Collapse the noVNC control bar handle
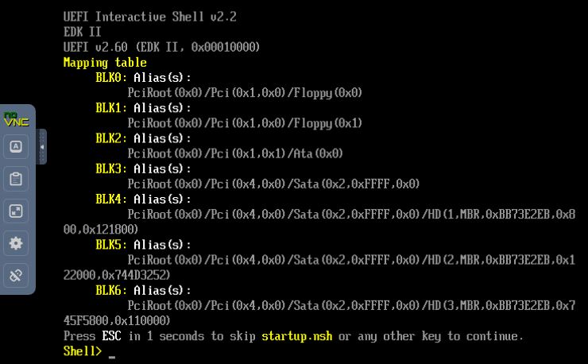Screen dimensions: 588x364 point(41,147)
